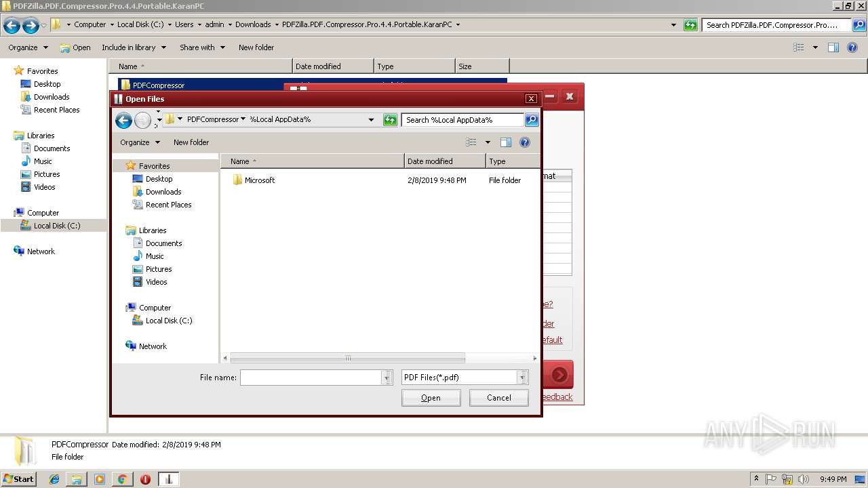Show hidden system tray icons

coord(757,479)
